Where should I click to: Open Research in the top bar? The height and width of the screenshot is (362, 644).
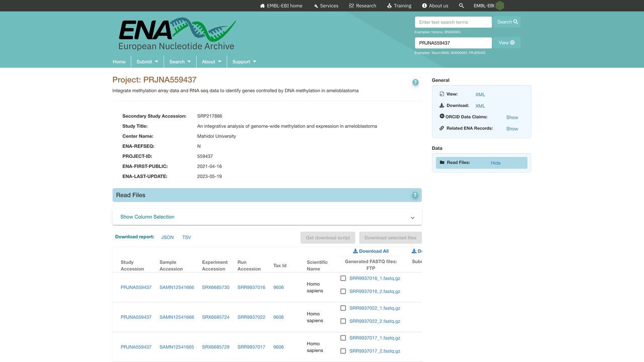click(x=362, y=6)
